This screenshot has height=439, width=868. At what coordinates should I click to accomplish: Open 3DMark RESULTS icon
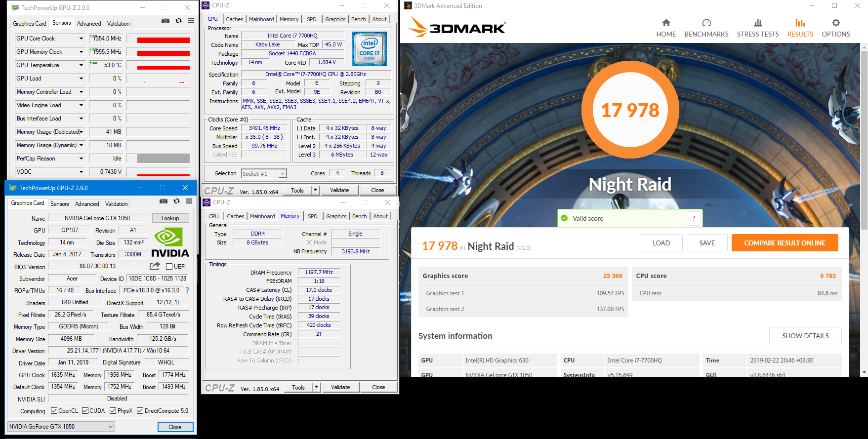800,23
